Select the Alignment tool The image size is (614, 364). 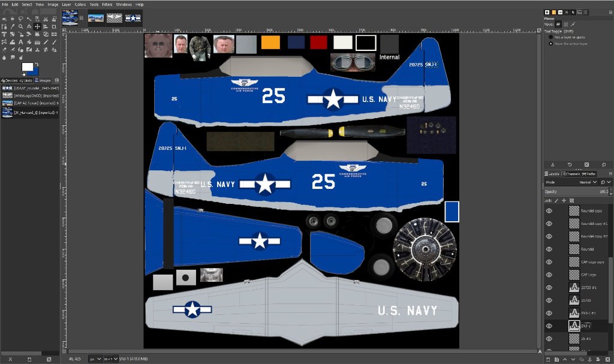46,26
